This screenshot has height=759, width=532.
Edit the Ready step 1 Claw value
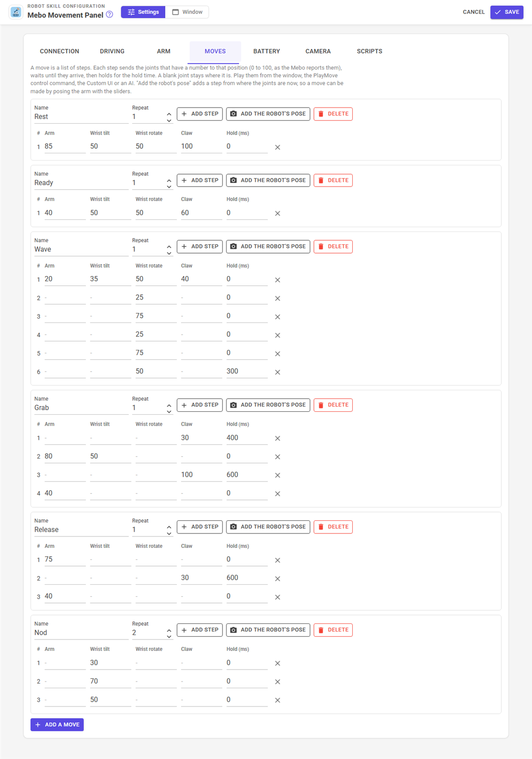(x=202, y=213)
